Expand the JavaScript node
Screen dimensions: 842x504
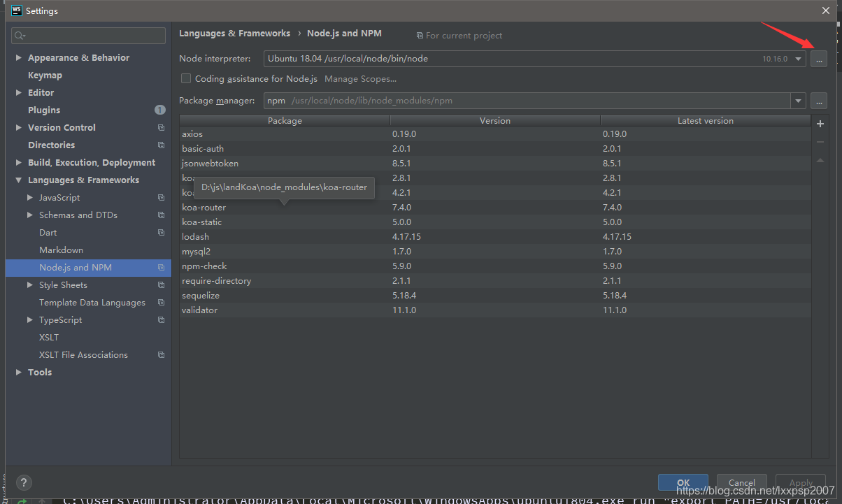[x=30, y=198]
